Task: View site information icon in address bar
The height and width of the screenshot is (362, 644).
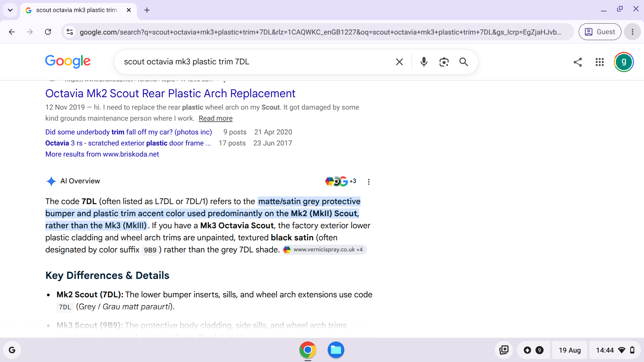Action: click(x=70, y=32)
